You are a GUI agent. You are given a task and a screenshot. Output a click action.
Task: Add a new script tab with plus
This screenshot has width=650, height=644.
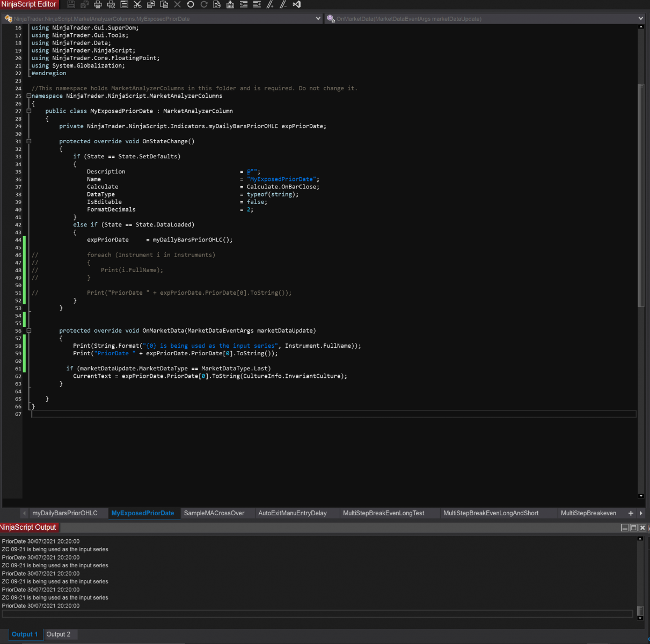click(x=631, y=513)
